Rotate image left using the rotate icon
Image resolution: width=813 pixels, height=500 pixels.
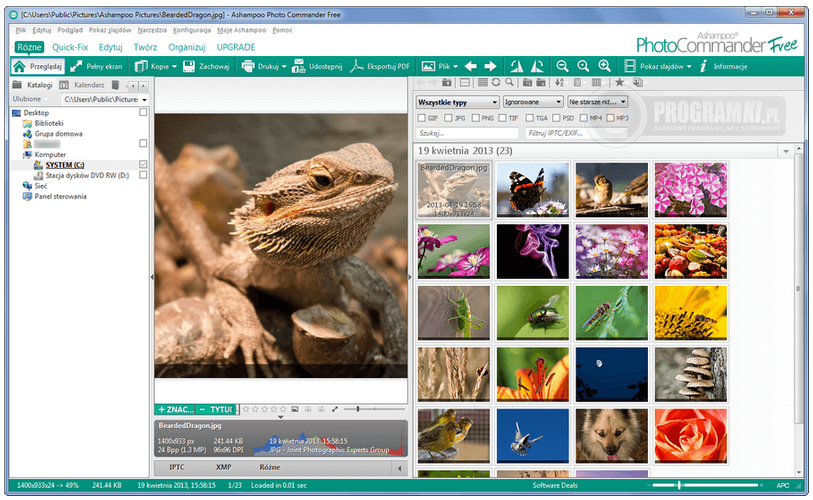click(x=516, y=66)
